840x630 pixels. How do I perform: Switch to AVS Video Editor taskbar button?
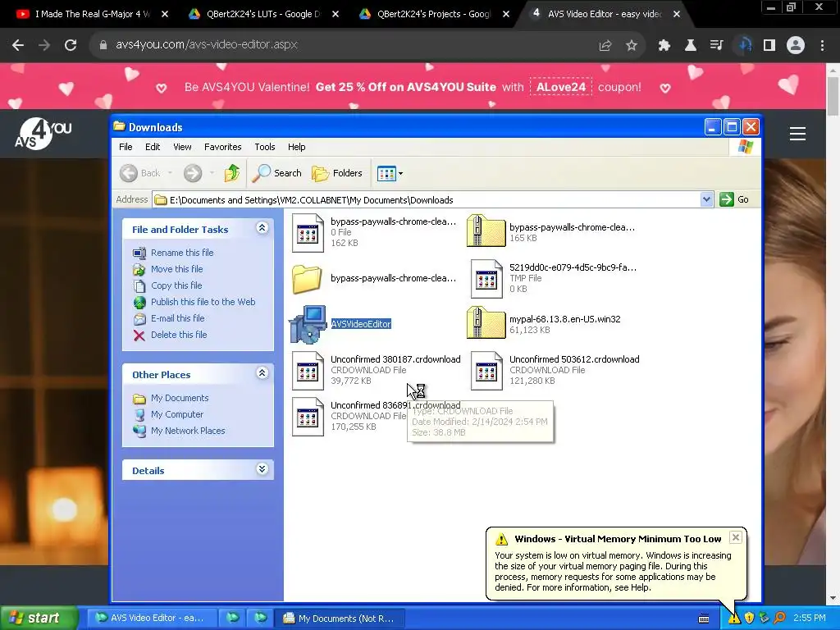point(151,618)
